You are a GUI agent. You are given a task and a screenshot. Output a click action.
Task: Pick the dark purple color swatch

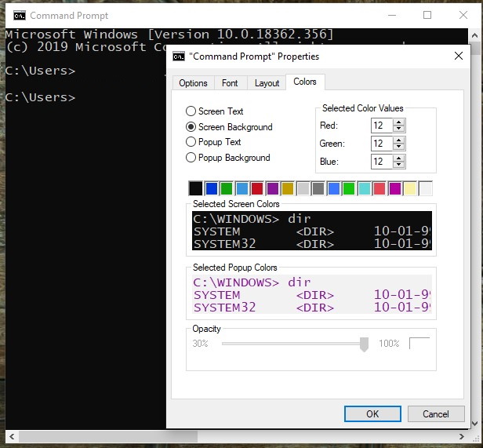coord(273,189)
